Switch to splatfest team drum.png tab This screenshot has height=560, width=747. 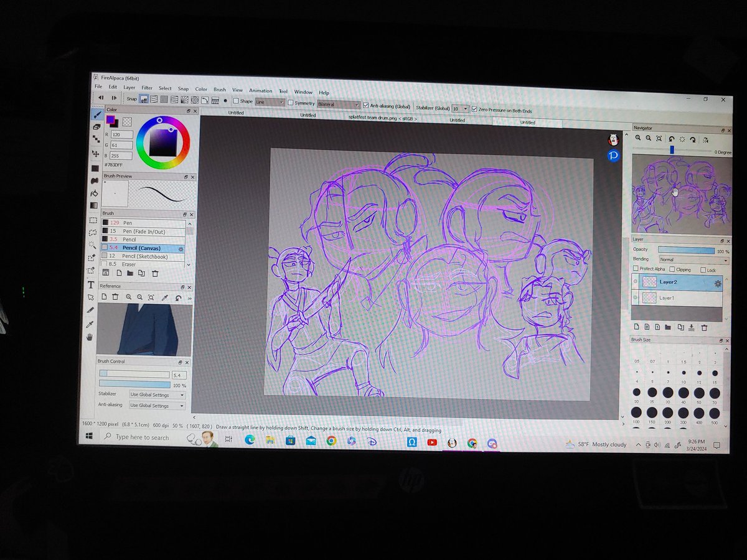[x=383, y=117]
